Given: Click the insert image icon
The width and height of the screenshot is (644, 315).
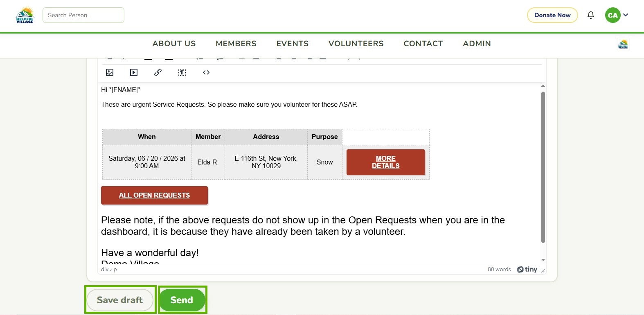Looking at the screenshot, I should 110,72.
